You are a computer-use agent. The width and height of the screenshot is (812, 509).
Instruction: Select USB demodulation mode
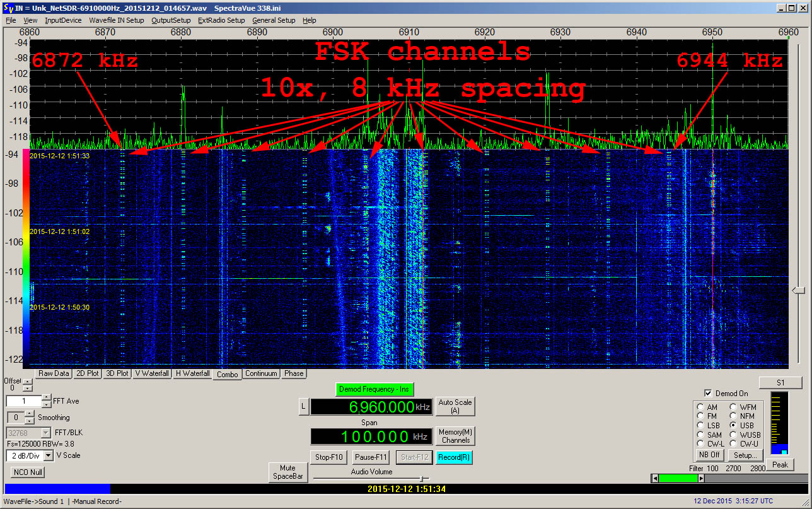(x=734, y=426)
